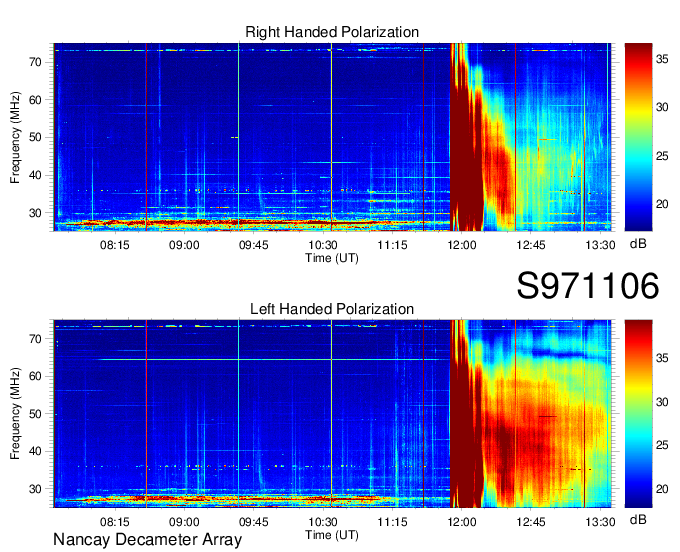Click the "Left Handed Polarization" plot title
680x552 pixels.
pyautogui.click(x=332, y=309)
